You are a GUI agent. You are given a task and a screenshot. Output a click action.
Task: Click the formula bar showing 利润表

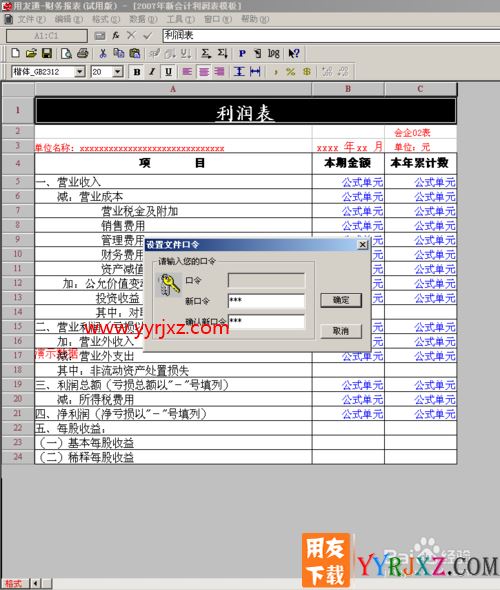tap(331, 36)
